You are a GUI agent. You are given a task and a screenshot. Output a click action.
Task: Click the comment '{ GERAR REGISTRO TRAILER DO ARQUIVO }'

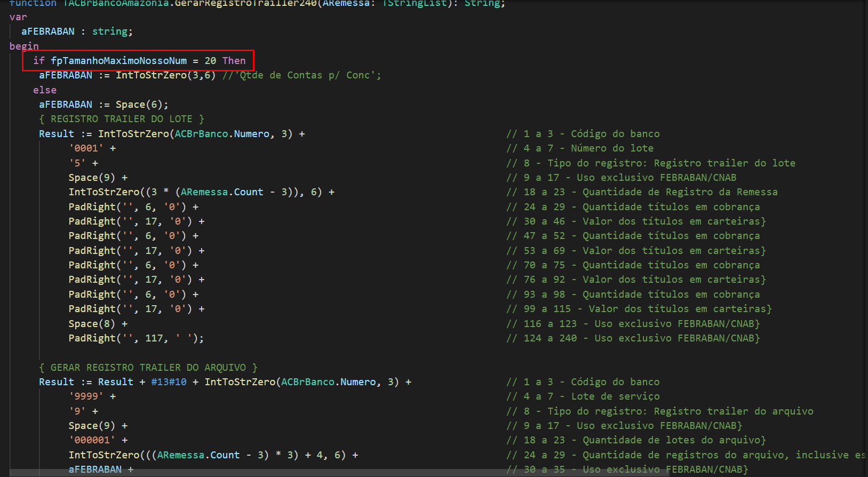pos(148,368)
